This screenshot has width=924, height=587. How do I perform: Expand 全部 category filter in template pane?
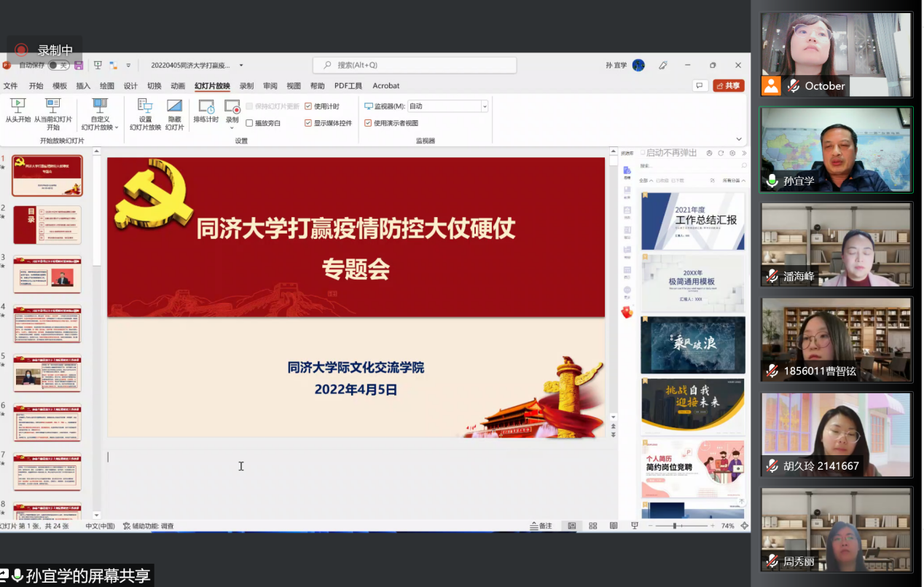click(646, 181)
